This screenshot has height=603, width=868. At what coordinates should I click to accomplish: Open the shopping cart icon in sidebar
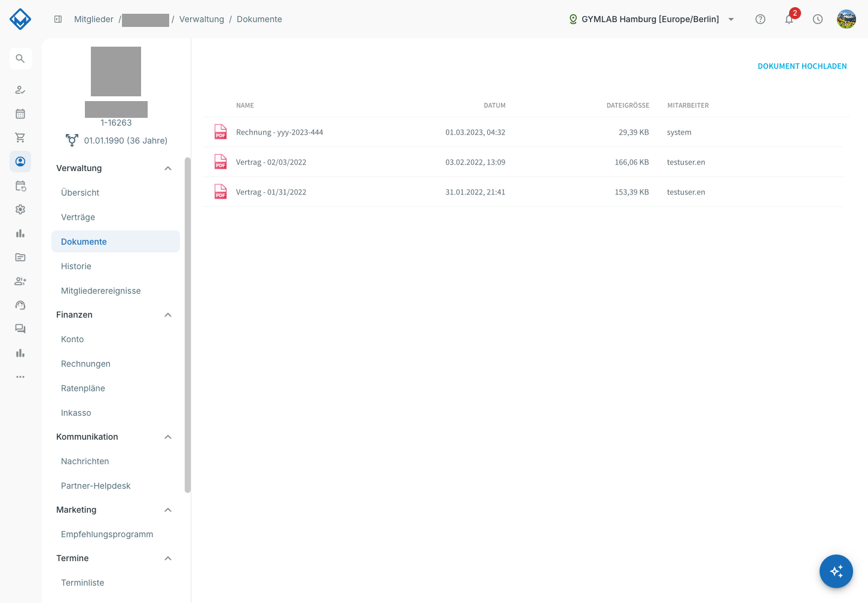point(20,138)
